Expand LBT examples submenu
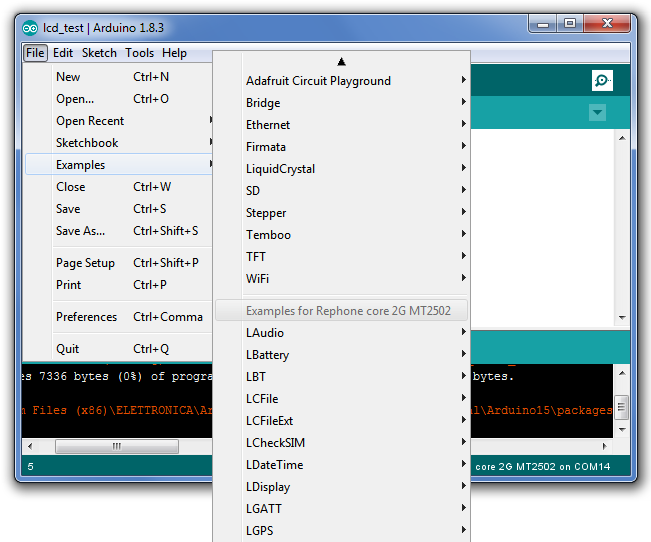Image resolution: width=651 pixels, height=542 pixels. point(342,377)
